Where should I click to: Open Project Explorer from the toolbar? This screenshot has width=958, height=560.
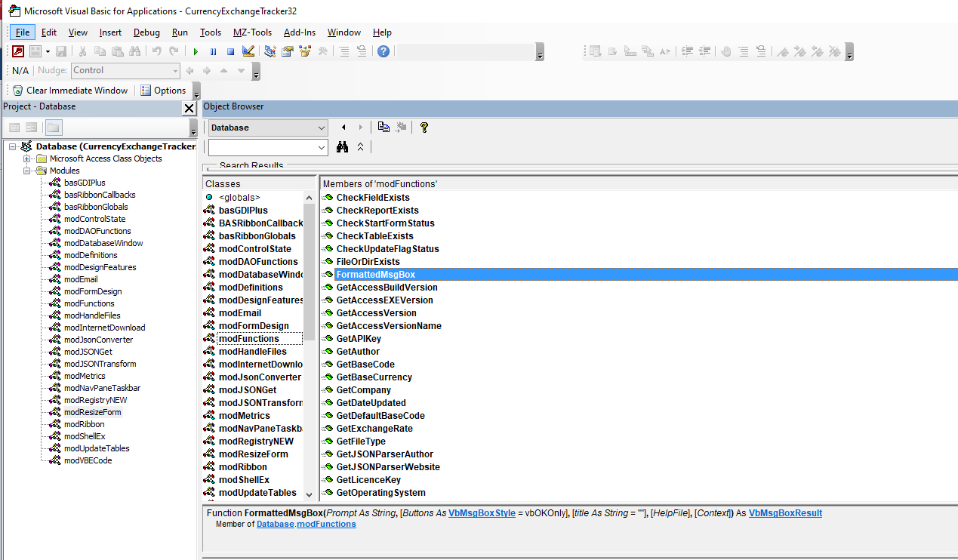pos(270,51)
